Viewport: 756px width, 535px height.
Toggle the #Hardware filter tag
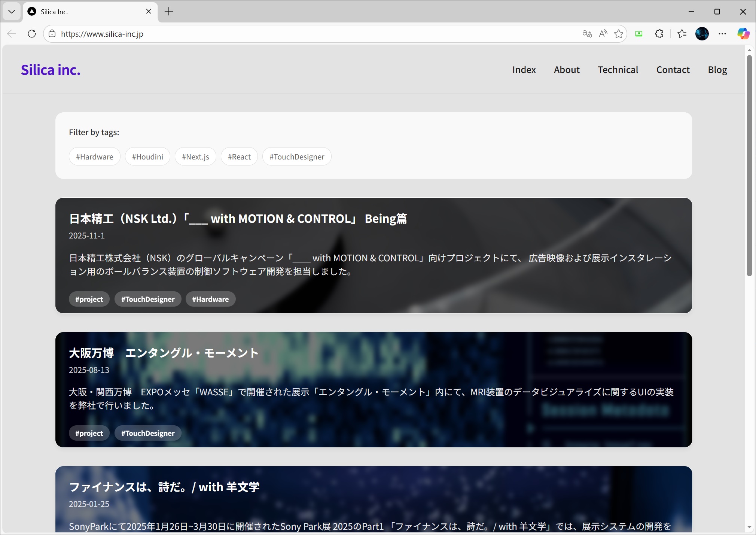coord(95,156)
